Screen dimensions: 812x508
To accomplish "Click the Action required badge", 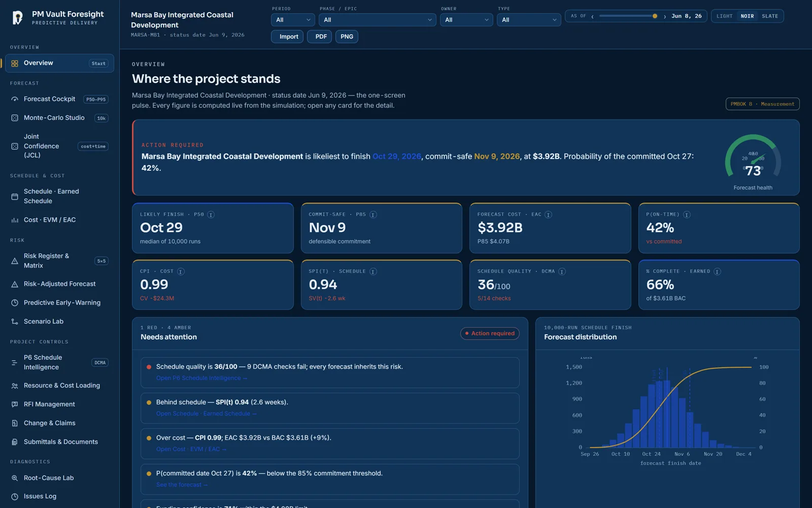I will pyautogui.click(x=490, y=333).
